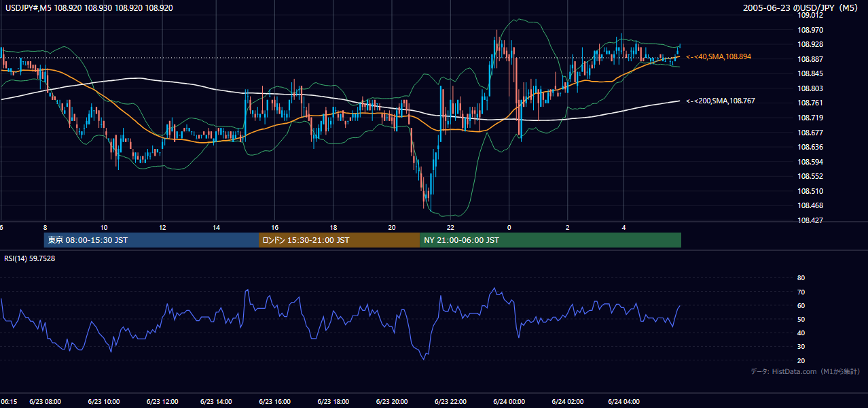This screenshot has width=868, height=408.
Task: Click price axis value 108.719
Action: pos(810,118)
